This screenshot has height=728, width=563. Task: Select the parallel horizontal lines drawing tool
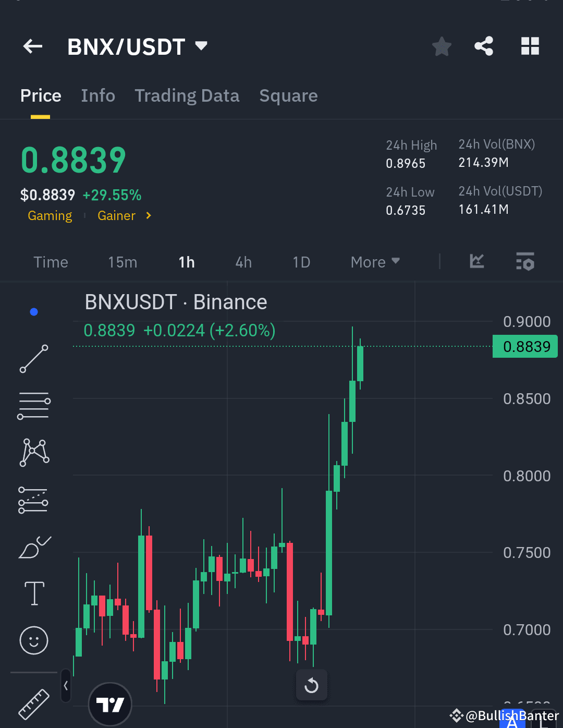pos(33,405)
